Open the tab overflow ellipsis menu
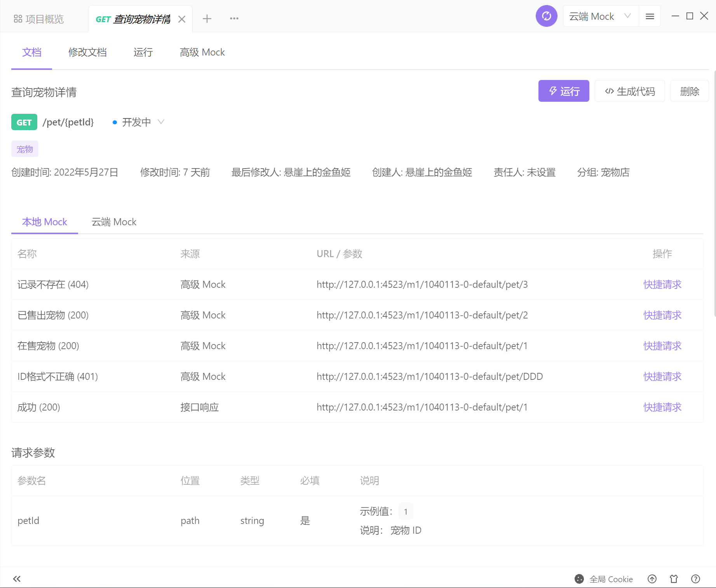The height and width of the screenshot is (588, 716). tap(234, 18)
